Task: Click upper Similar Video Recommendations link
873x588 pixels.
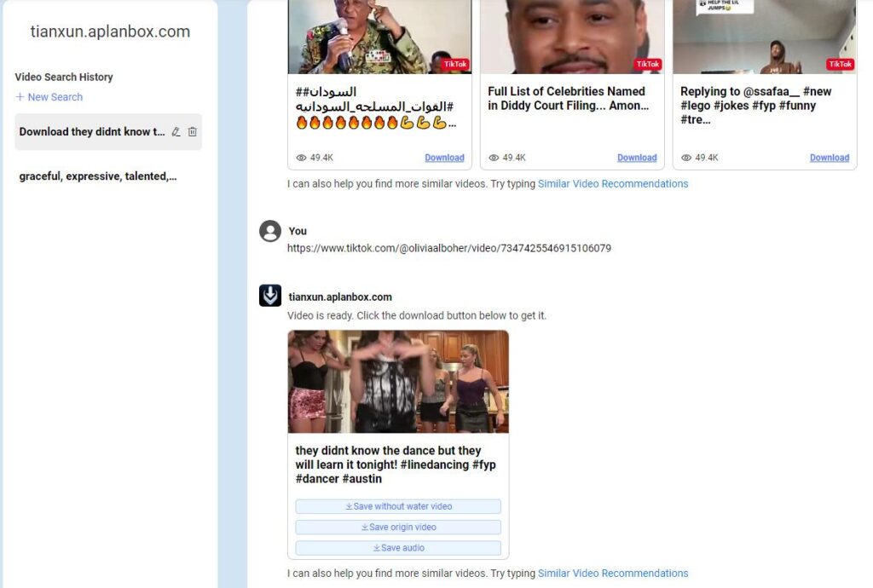Action: 613,183
